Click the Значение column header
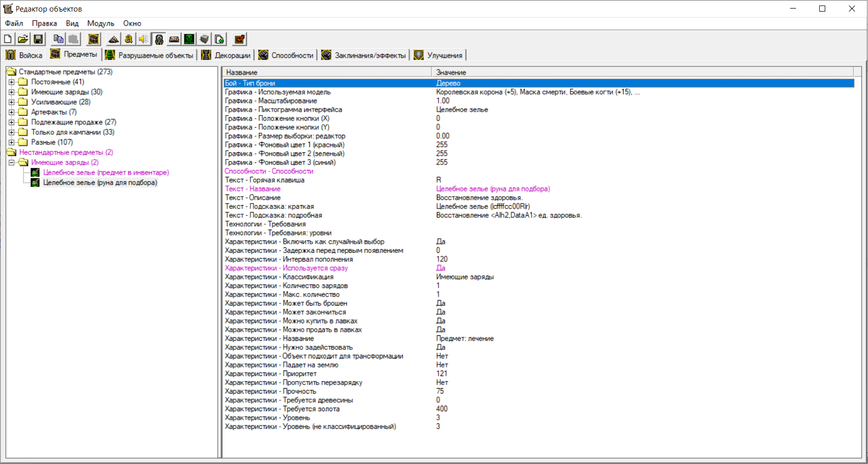The height and width of the screenshot is (464, 868). tap(451, 72)
